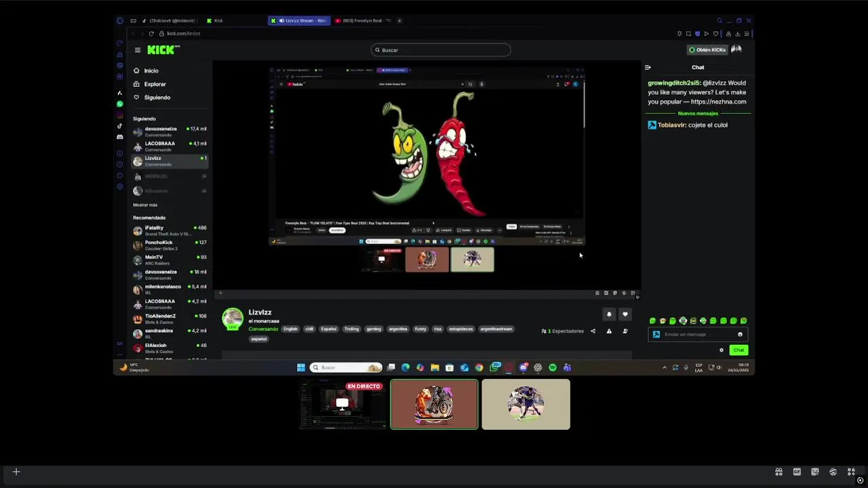The height and width of the screenshot is (488, 868).
Task: Click the KICK logo
Action: [163, 49]
